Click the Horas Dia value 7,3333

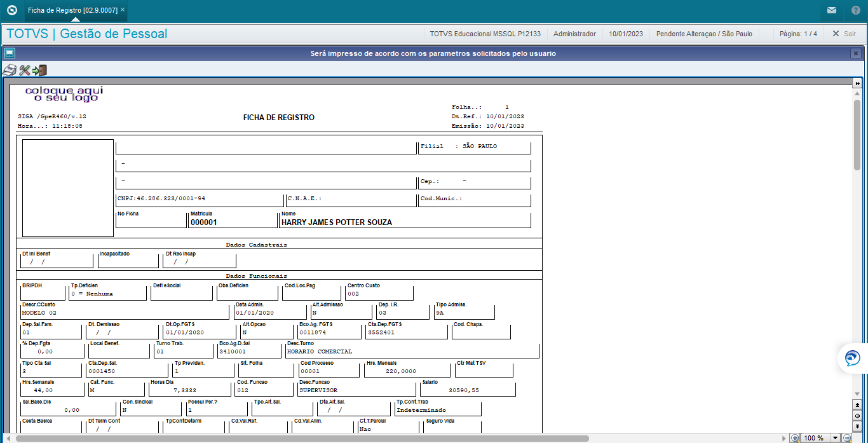pyautogui.click(x=185, y=390)
